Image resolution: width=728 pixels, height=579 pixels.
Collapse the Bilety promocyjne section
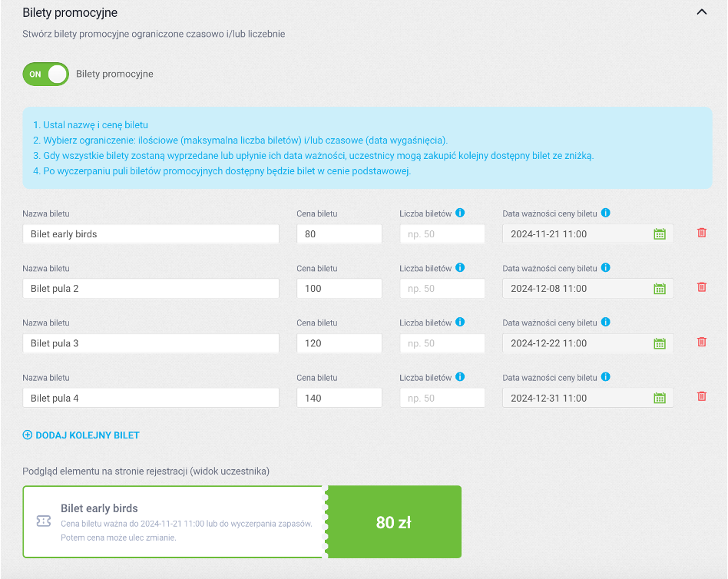coord(702,12)
